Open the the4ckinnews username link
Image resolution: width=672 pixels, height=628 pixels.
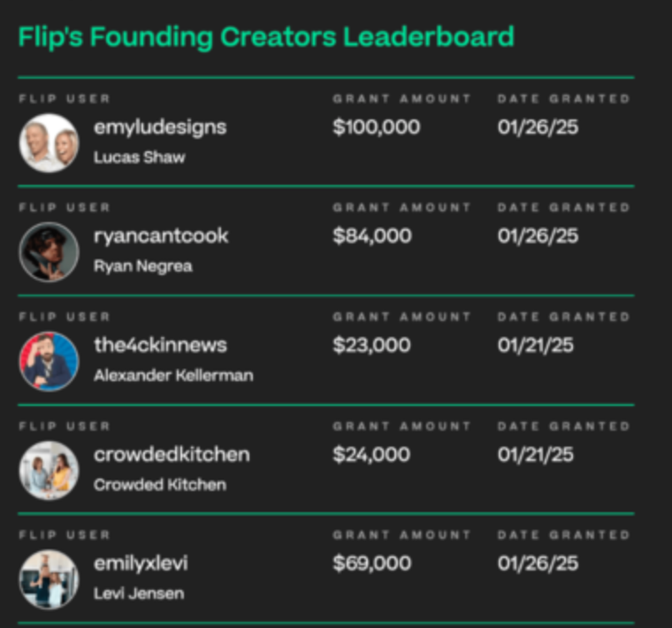click(160, 345)
